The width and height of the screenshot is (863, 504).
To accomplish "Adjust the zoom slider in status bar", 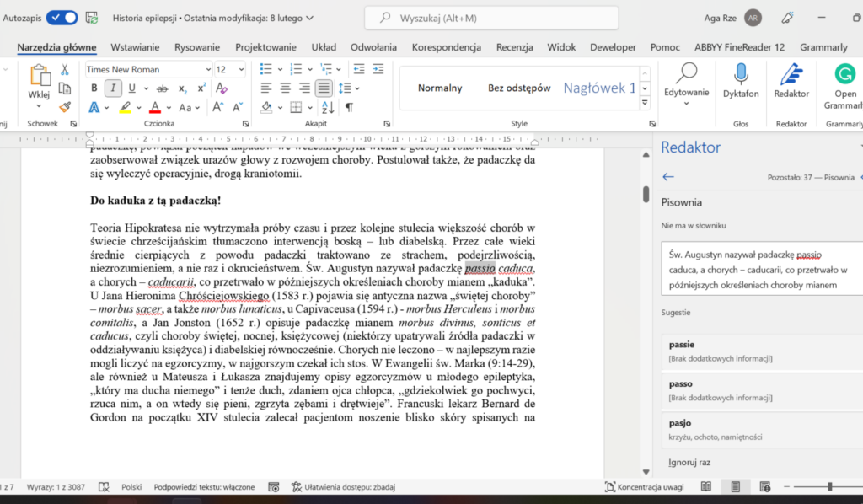I will [x=830, y=486].
